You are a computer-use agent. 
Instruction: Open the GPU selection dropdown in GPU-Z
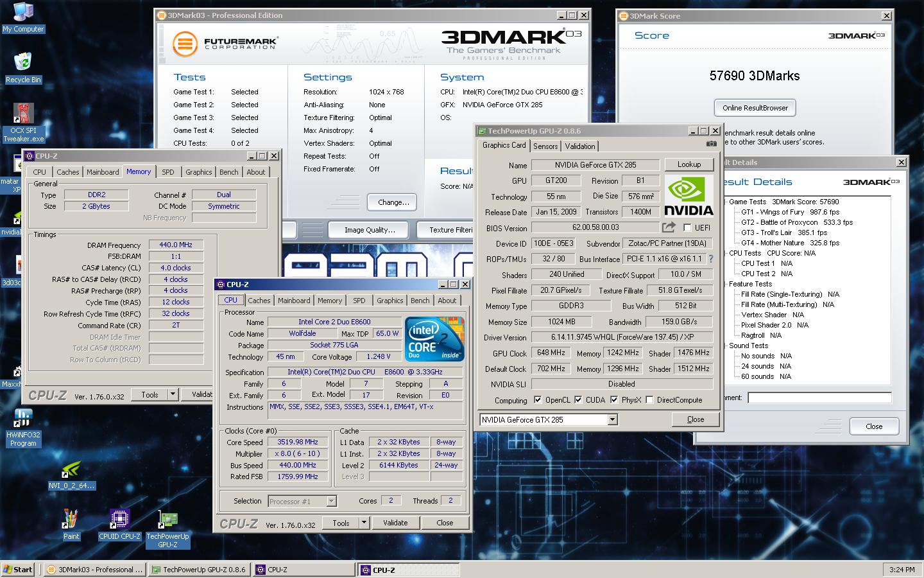[x=612, y=419]
